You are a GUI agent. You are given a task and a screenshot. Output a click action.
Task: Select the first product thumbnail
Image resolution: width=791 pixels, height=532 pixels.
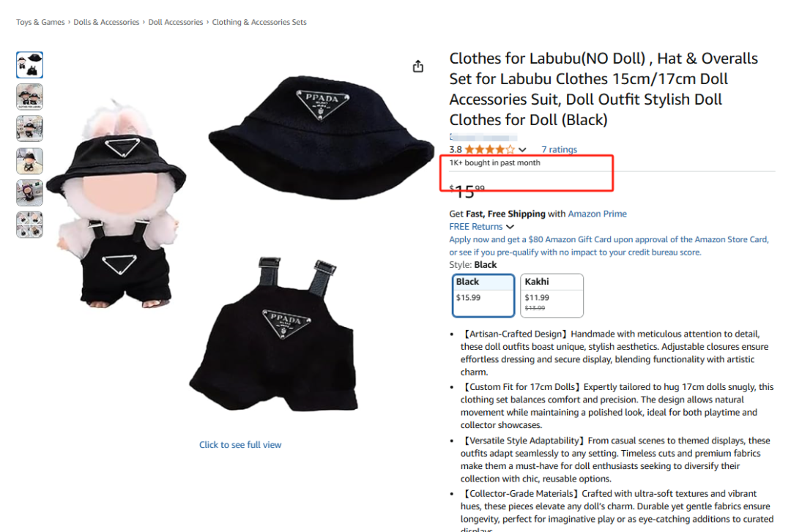[29, 64]
